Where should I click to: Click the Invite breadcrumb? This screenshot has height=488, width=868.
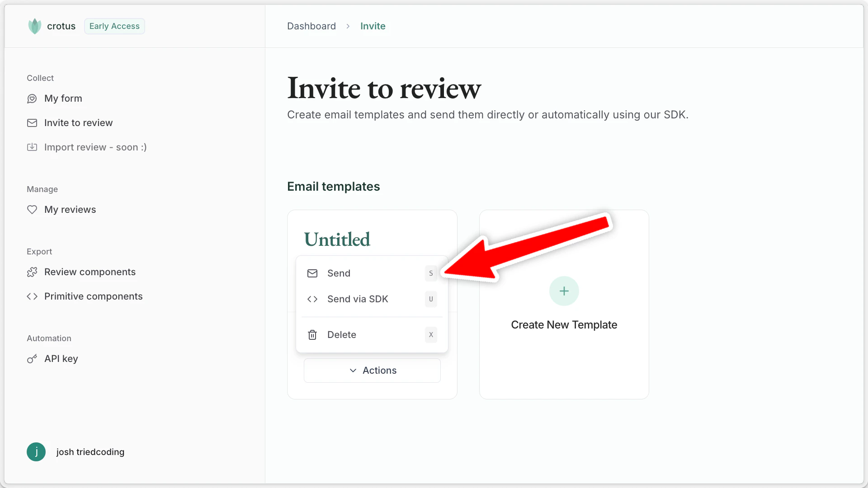pos(373,26)
